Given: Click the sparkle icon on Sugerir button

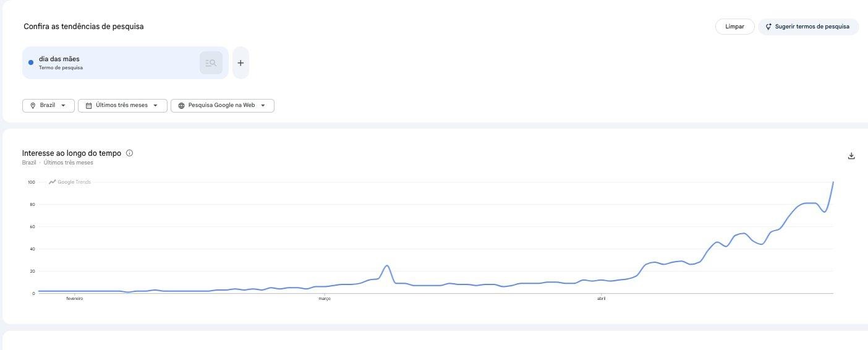Looking at the screenshot, I should [768, 27].
